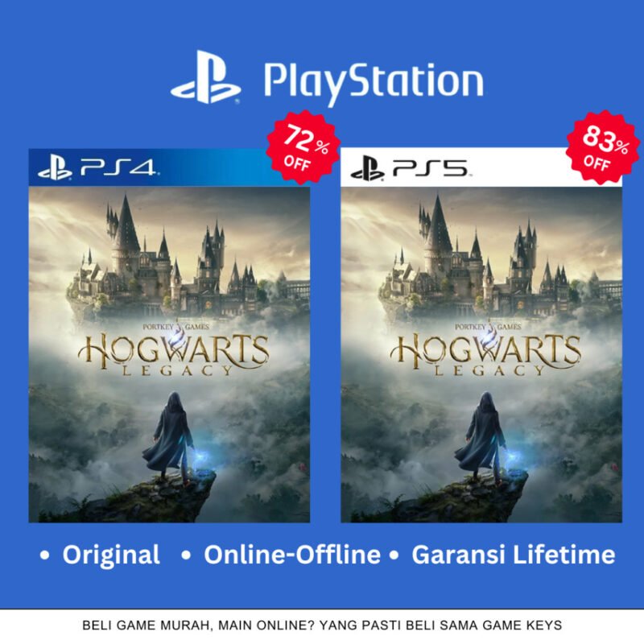Click Hogwarts Legacy title on PS5 cover
This screenshot has height=644, width=644.
point(485,354)
